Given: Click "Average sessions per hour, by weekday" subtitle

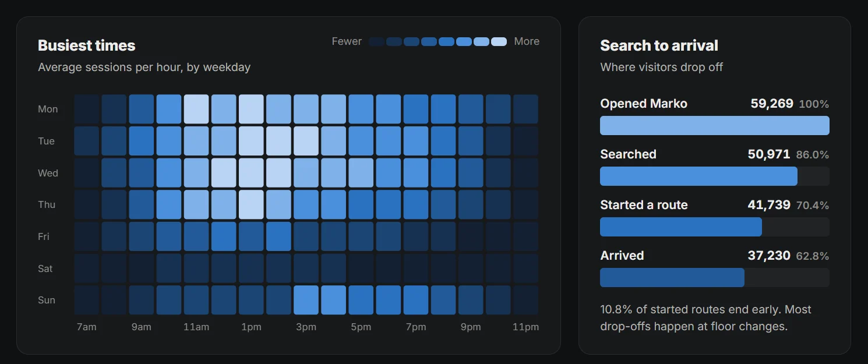Looking at the screenshot, I should 144,67.
